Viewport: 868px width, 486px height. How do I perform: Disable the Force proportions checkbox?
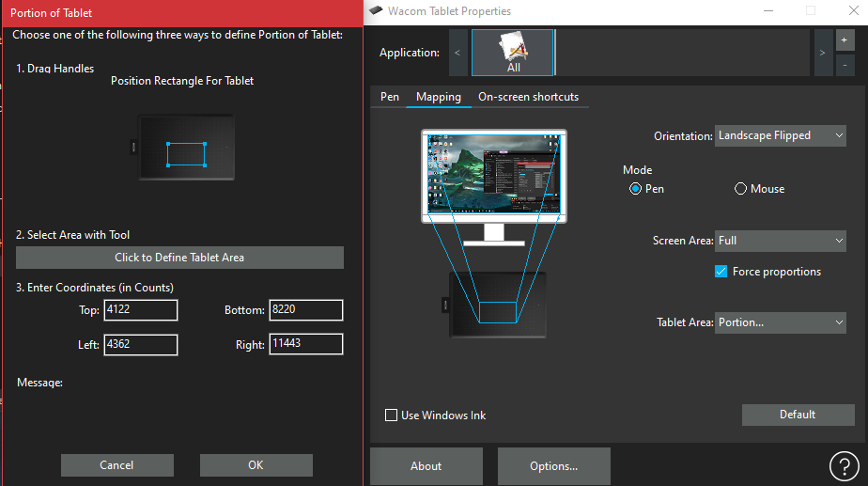tap(721, 272)
